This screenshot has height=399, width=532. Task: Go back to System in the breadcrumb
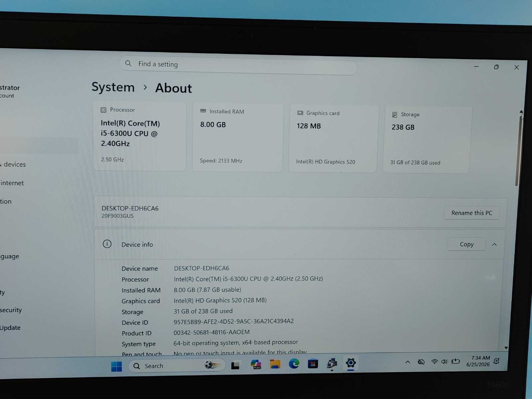113,87
